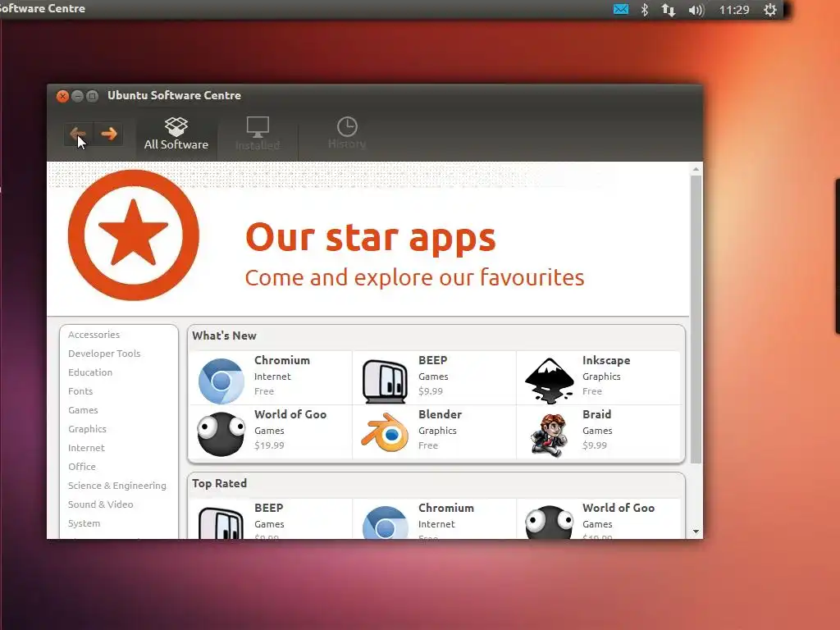840x630 pixels.
Task: Select the System category
Action: [84, 523]
